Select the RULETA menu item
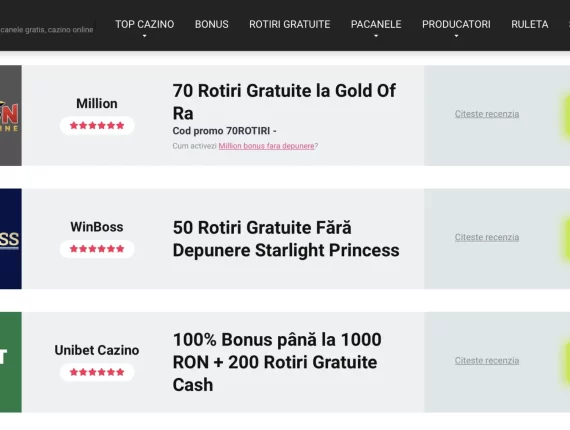Viewport: 570px width, 430px height. pos(530,24)
